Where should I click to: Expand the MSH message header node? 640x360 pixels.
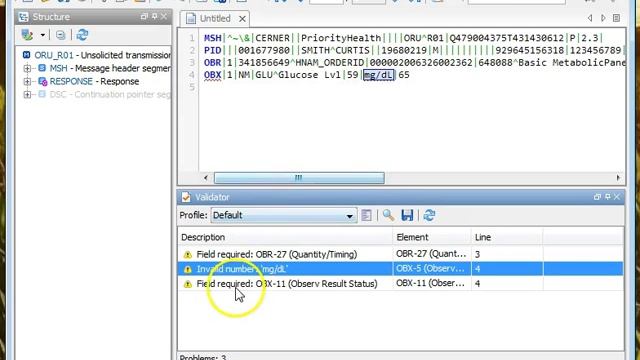pos(27,69)
